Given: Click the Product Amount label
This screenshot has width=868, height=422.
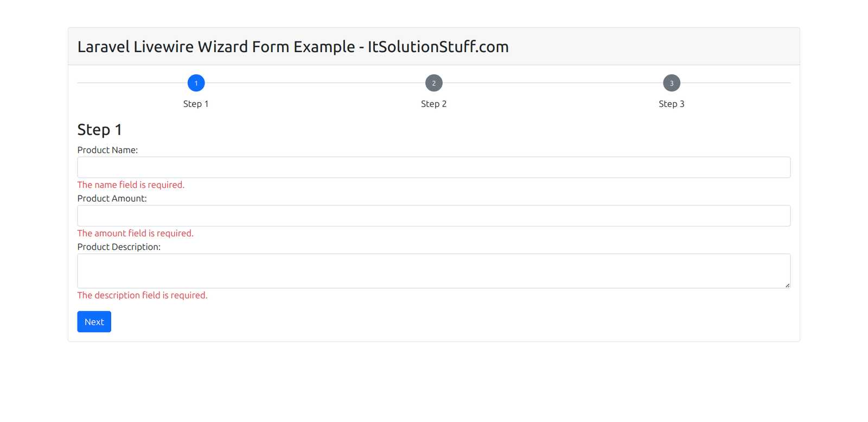Looking at the screenshot, I should (112, 198).
